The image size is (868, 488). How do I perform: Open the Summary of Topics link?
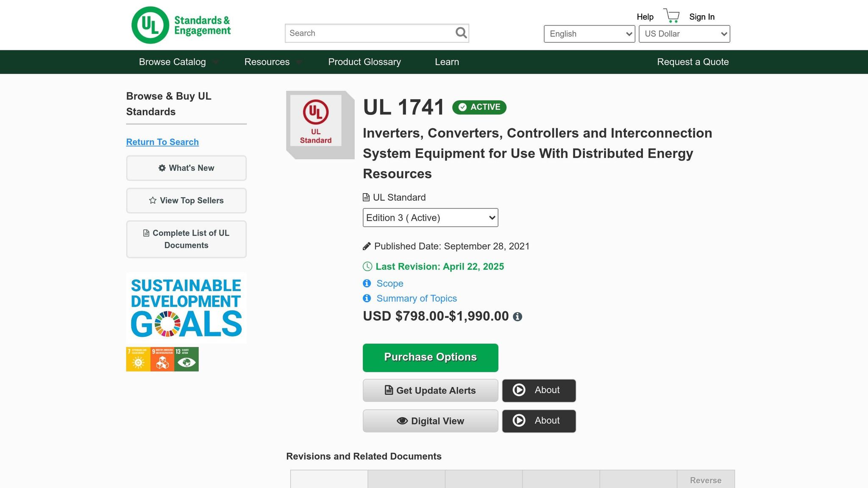click(x=417, y=298)
